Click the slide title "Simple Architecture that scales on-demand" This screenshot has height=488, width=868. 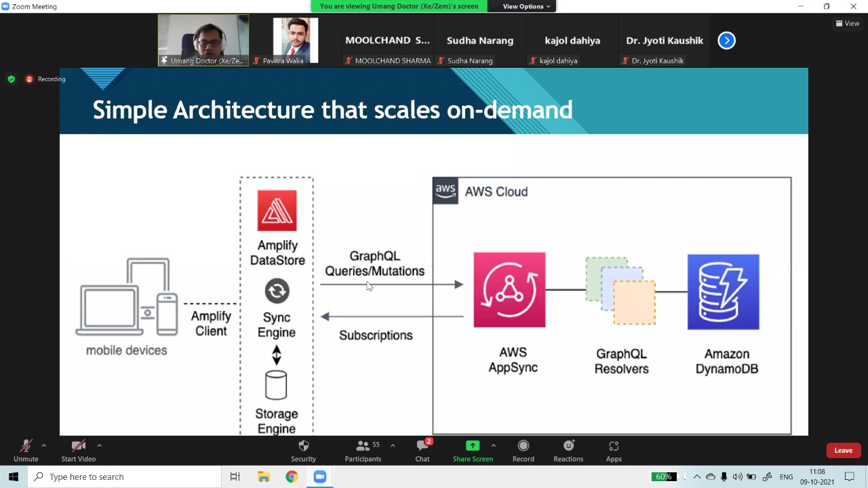point(332,110)
